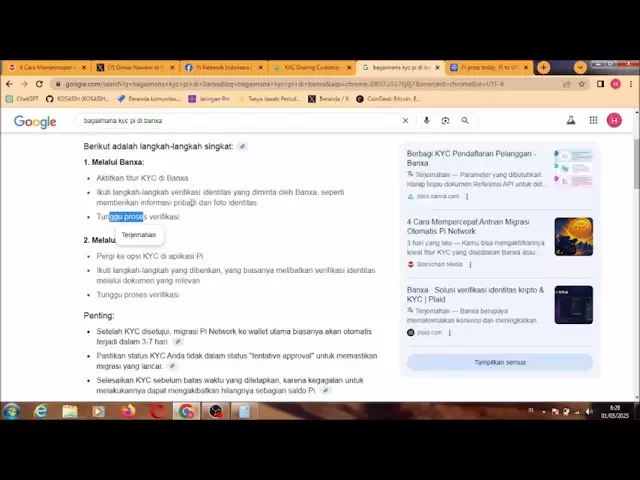
Task: Open 'Jaringan Pin' bookmark
Action: [209, 99]
